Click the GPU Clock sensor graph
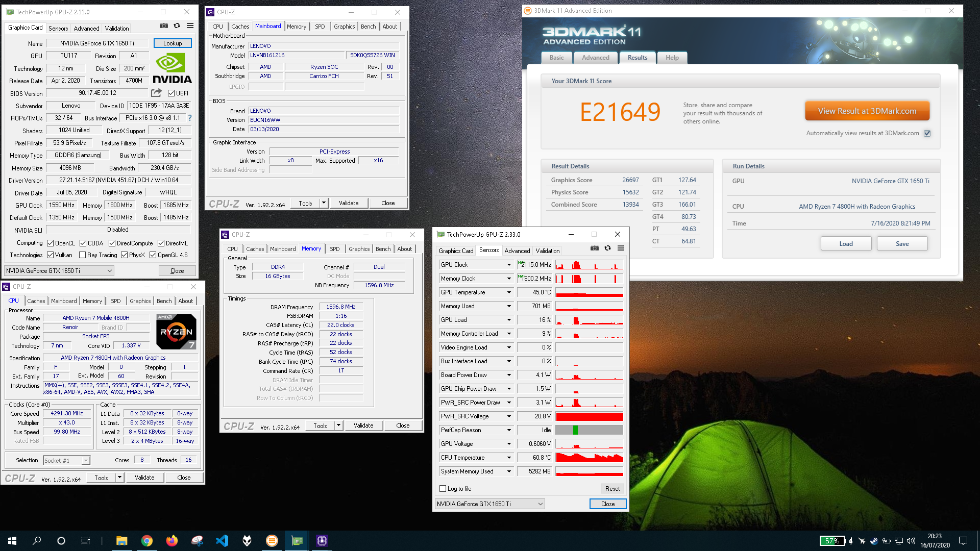 pos(590,265)
